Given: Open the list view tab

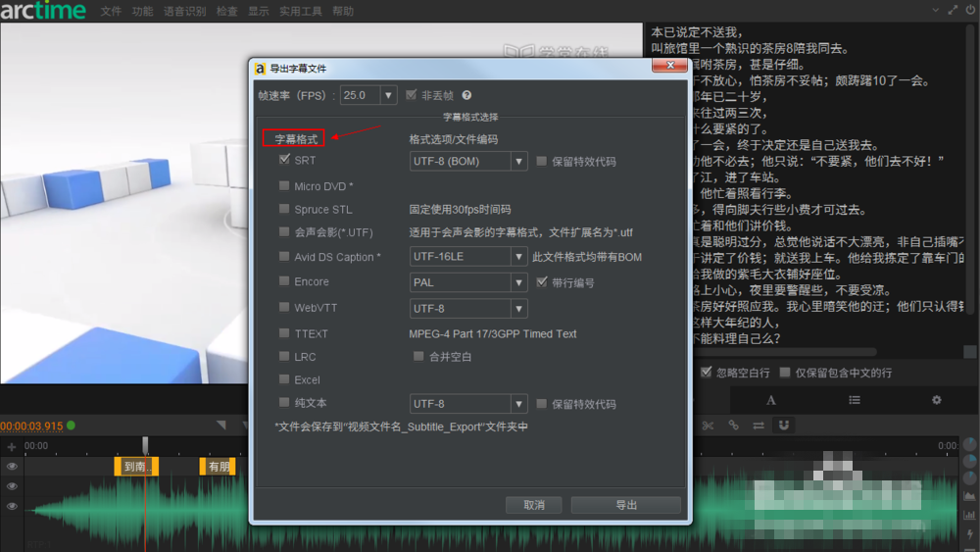Looking at the screenshot, I should click(854, 400).
